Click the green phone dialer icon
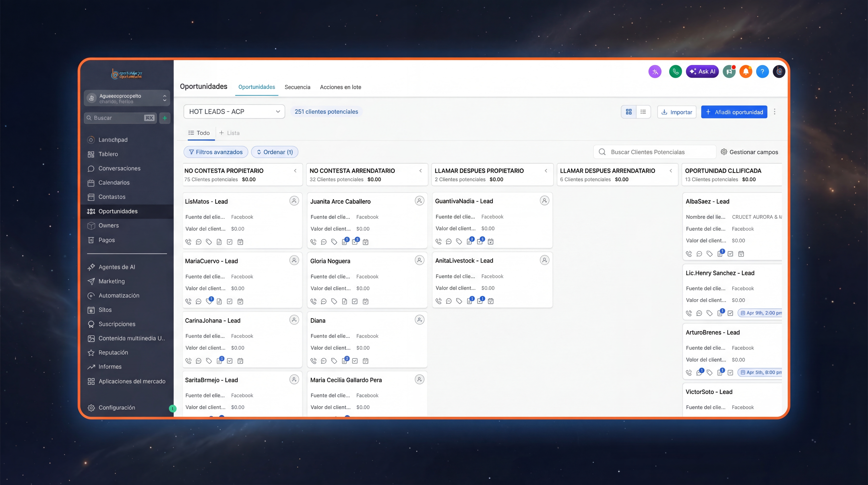The height and width of the screenshot is (485, 868). tap(675, 72)
